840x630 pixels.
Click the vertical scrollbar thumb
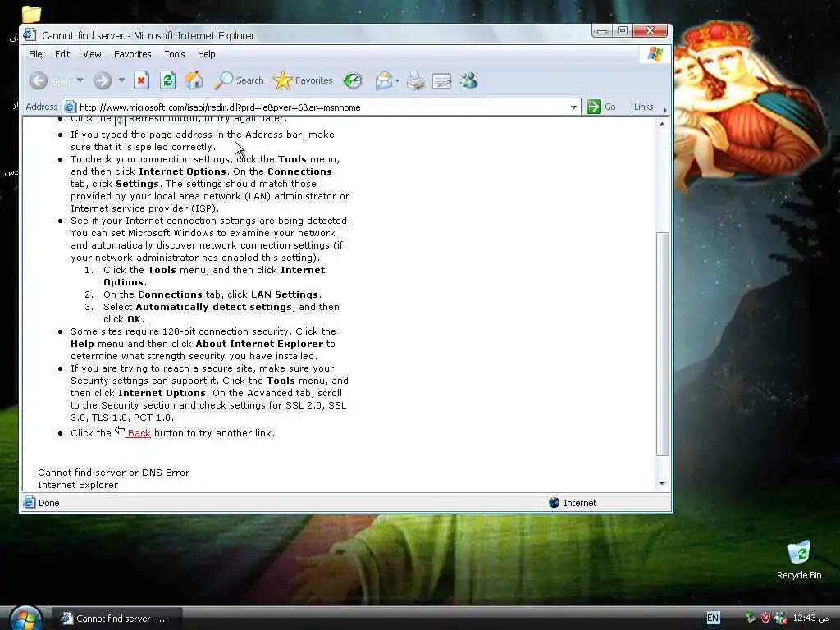click(663, 344)
